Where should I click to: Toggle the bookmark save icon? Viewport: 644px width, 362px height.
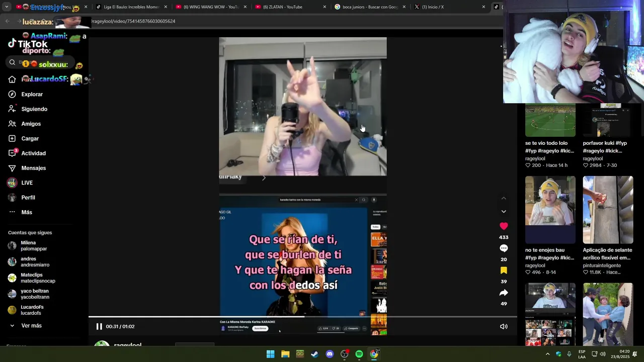pos(504,270)
